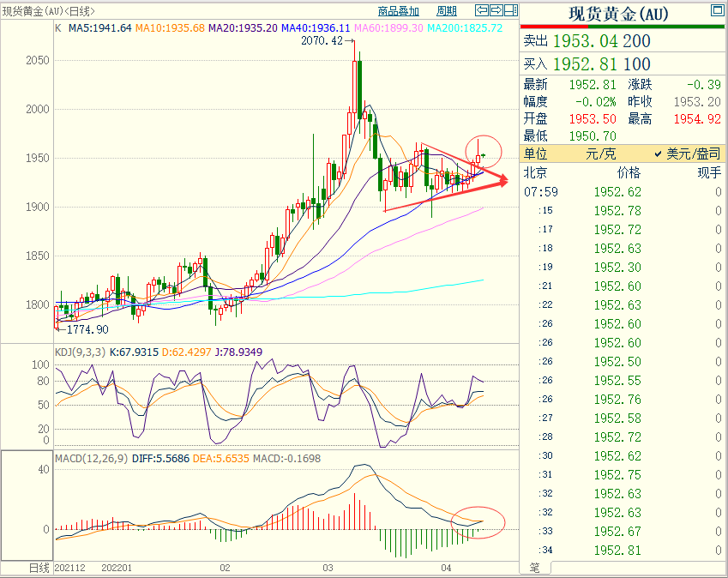The height and width of the screenshot is (578, 728).
Task: Open 周期 period link
Action: click(447, 10)
